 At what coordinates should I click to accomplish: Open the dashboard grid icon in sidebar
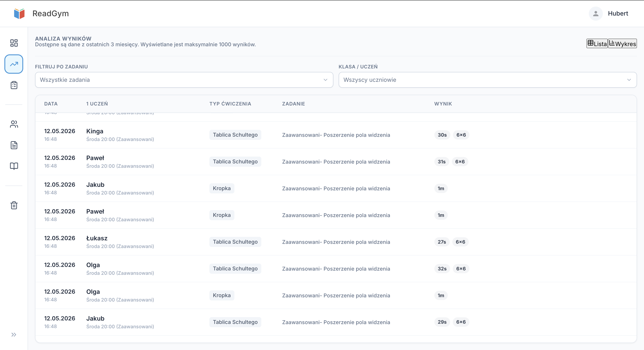pyautogui.click(x=14, y=43)
